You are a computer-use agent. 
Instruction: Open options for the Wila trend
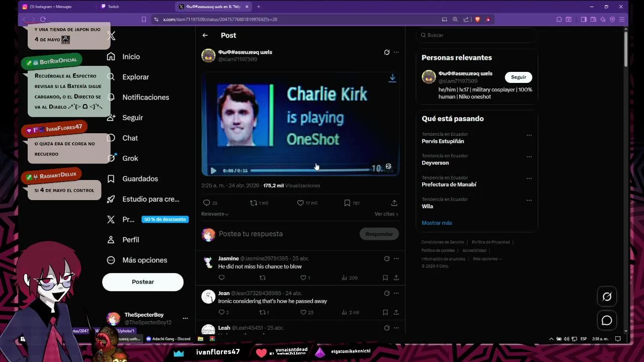click(x=529, y=200)
